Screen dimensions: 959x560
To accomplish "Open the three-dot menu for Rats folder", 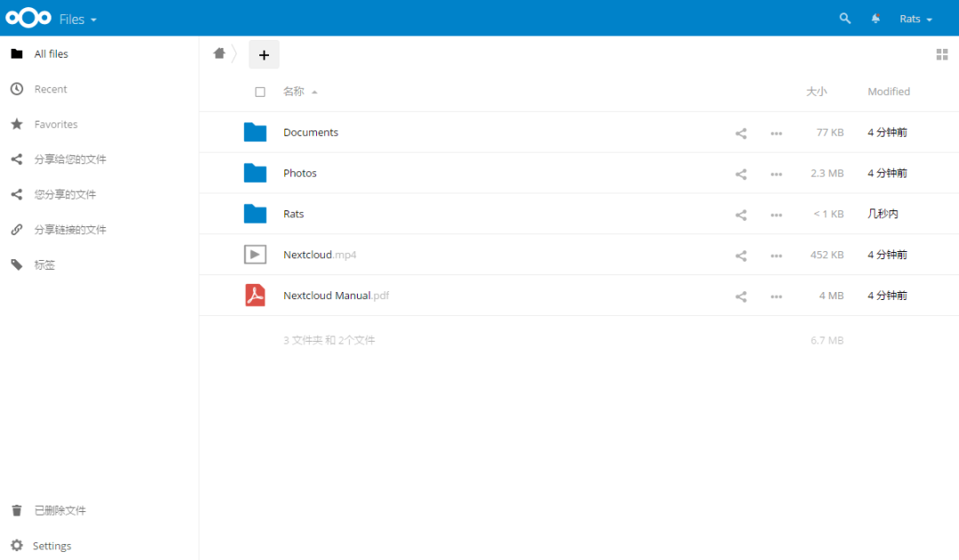I will pyautogui.click(x=776, y=214).
